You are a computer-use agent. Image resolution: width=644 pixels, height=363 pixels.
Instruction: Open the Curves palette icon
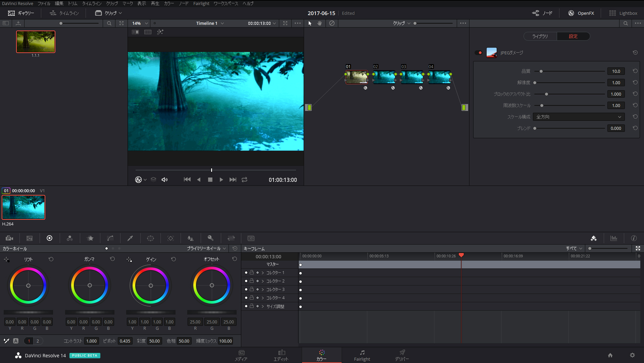tap(110, 238)
